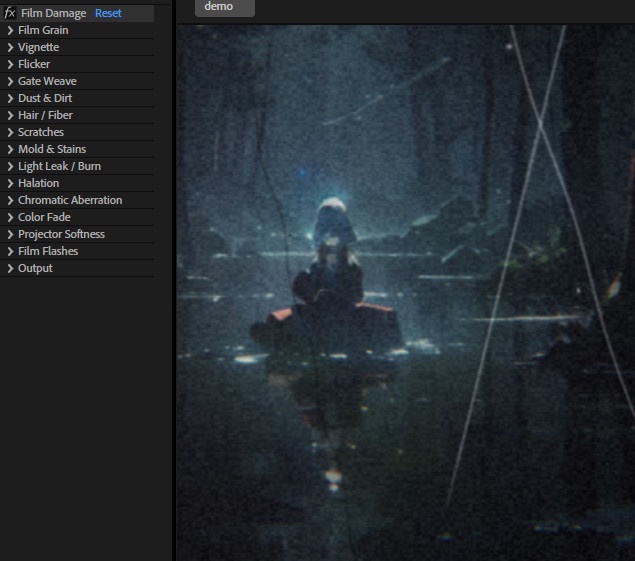Switch to the demo tab
This screenshot has height=561, width=635.
pos(225,7)
